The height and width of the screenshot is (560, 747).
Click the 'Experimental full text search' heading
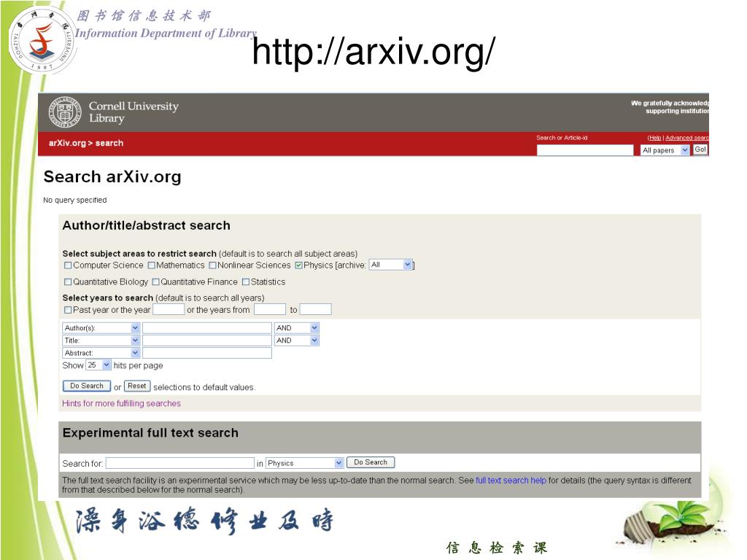(x=150, y=433)
